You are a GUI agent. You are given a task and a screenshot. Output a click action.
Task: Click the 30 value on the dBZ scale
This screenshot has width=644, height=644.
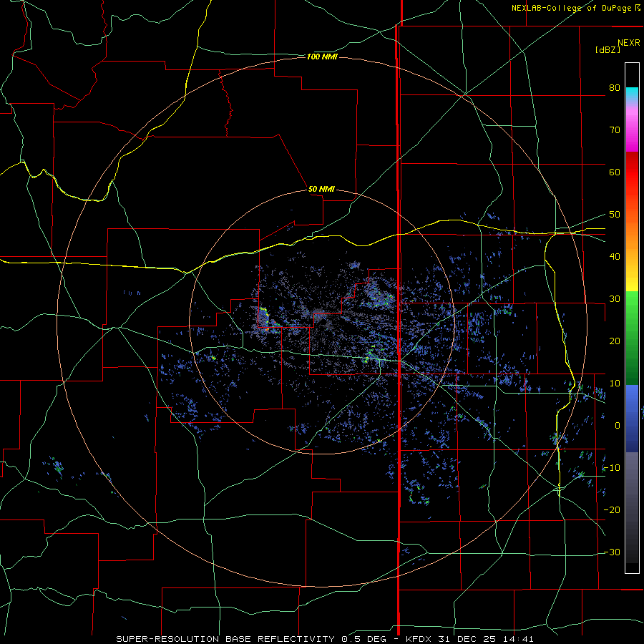pos(615,299)
